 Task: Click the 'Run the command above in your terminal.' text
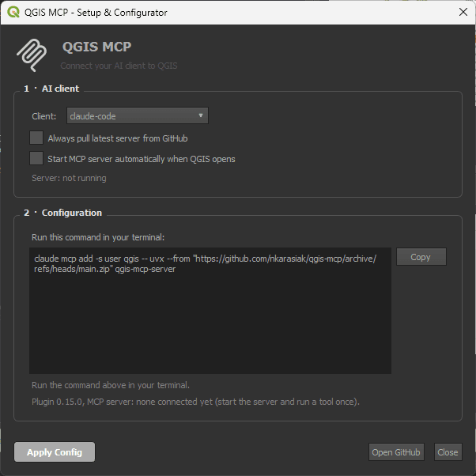coord(111,385)
